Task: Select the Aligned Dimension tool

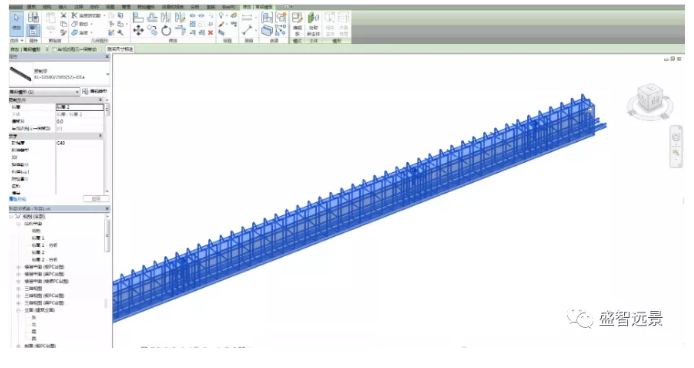Action: coord(247,18)
